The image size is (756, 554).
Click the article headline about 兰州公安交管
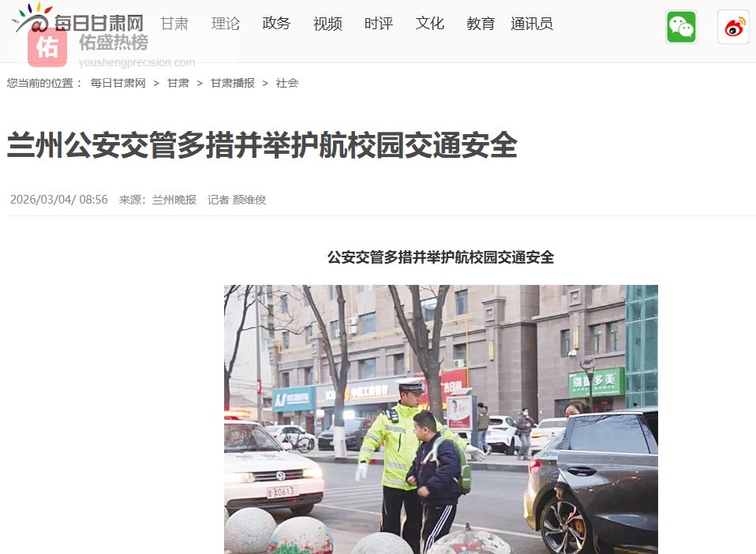click(x=262, y=144)
